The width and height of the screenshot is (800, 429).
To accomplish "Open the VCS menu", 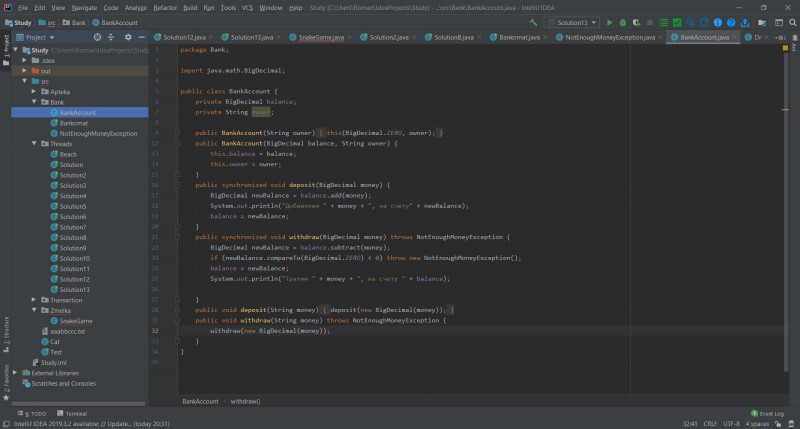I will [x=247, y=8].
